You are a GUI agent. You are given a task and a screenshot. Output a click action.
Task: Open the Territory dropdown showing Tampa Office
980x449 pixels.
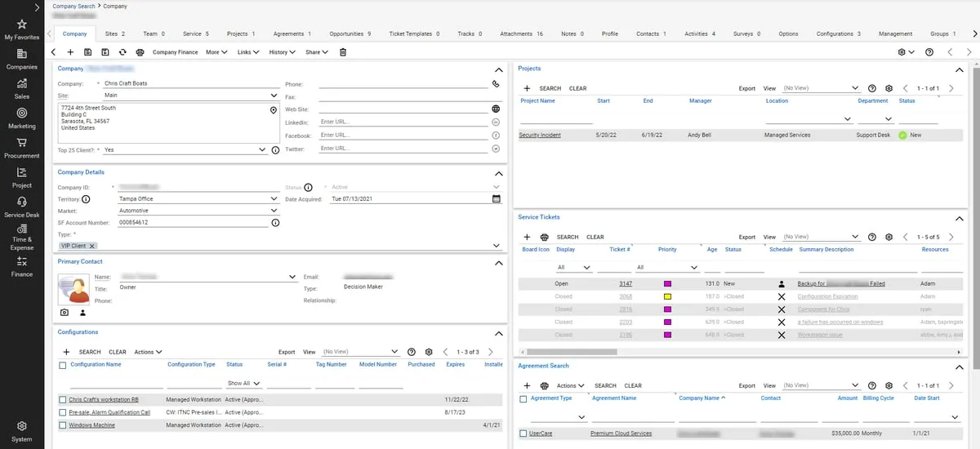coord(198,198)
